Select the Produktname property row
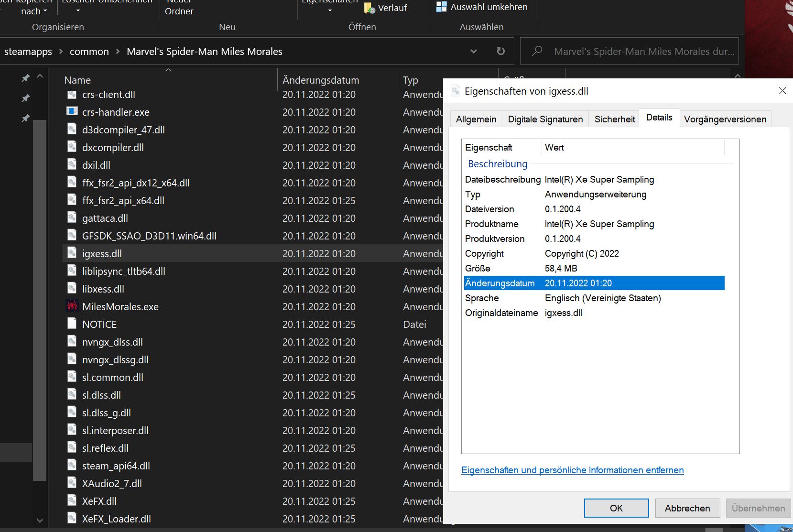This screenshot has height=532, width=793. coord(594,224)
